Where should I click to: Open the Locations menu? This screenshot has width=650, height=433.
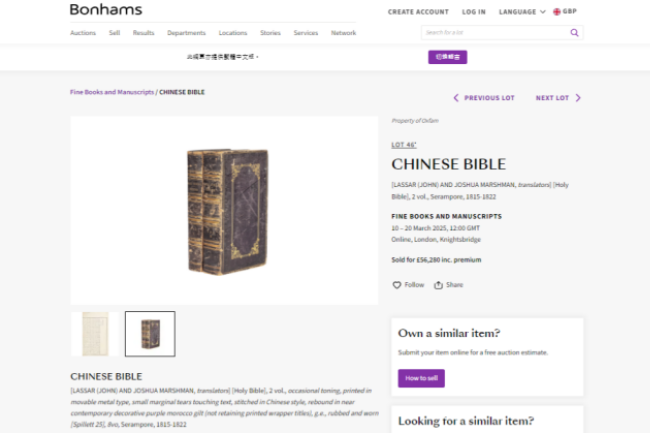coord(233,33)
